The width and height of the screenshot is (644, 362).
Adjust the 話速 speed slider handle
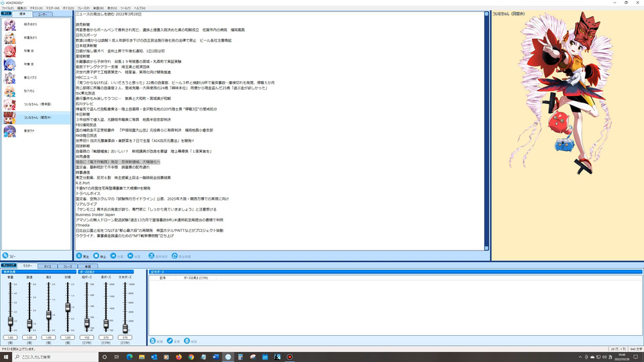30,324
